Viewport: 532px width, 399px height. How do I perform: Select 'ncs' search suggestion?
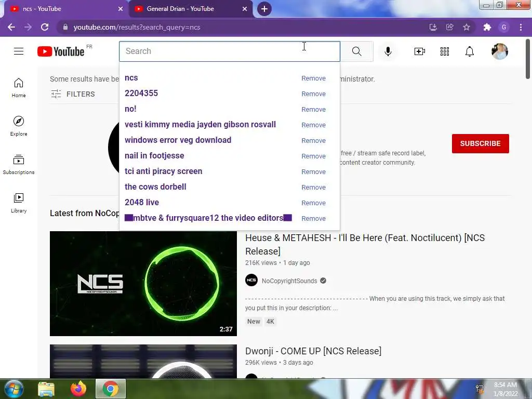point(131,78)
